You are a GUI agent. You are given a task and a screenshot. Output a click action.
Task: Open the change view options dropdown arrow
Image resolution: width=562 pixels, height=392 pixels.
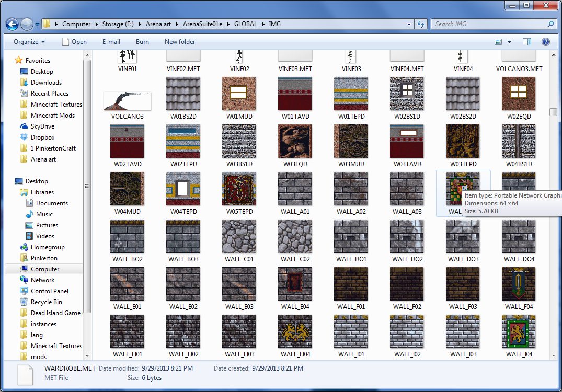point(509,42)
